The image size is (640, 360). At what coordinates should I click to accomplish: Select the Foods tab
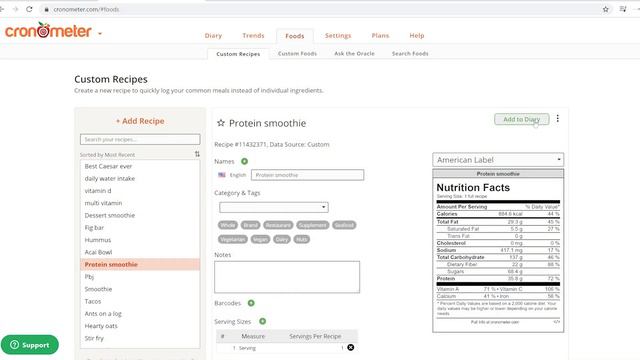pyautogui.click(x=295, y=36)
